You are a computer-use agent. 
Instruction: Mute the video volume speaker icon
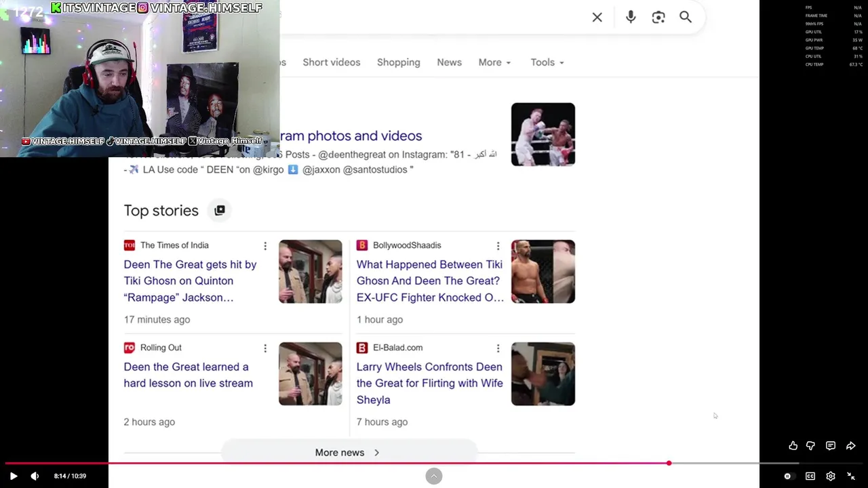coord(35,476)
